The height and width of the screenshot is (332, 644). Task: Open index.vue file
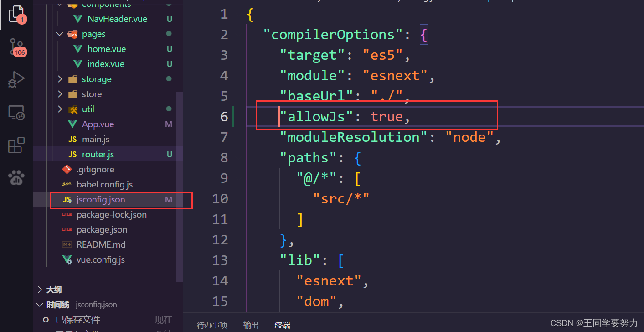106,64
